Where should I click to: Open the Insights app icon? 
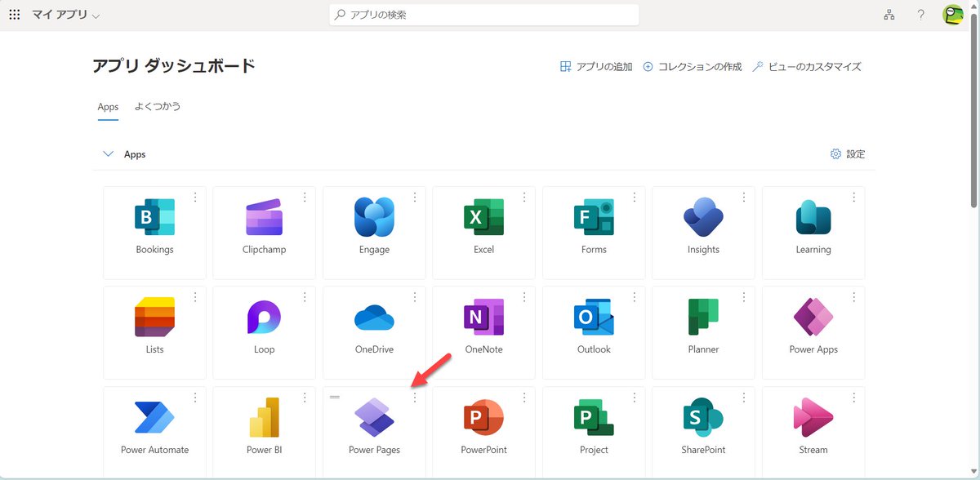pos(703,217)
